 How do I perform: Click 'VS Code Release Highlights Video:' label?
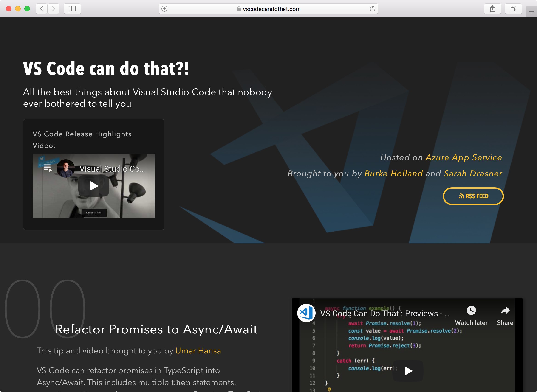pyautogui.click(x=82, y=140)
